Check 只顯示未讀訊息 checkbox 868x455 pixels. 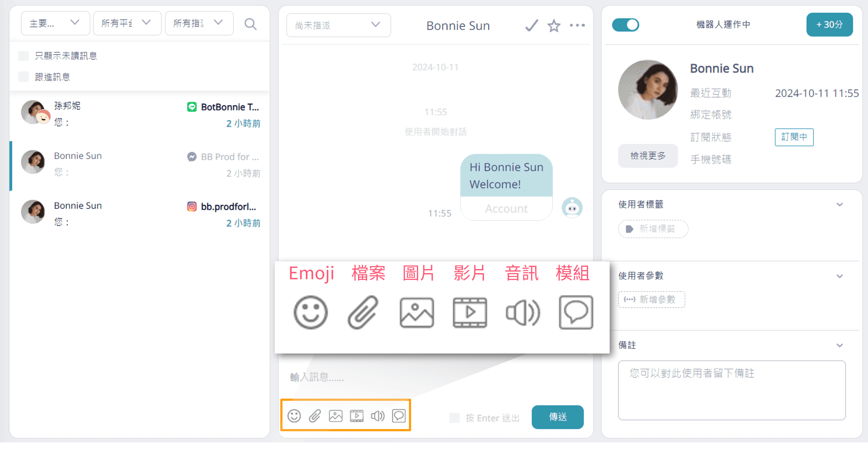23,56
